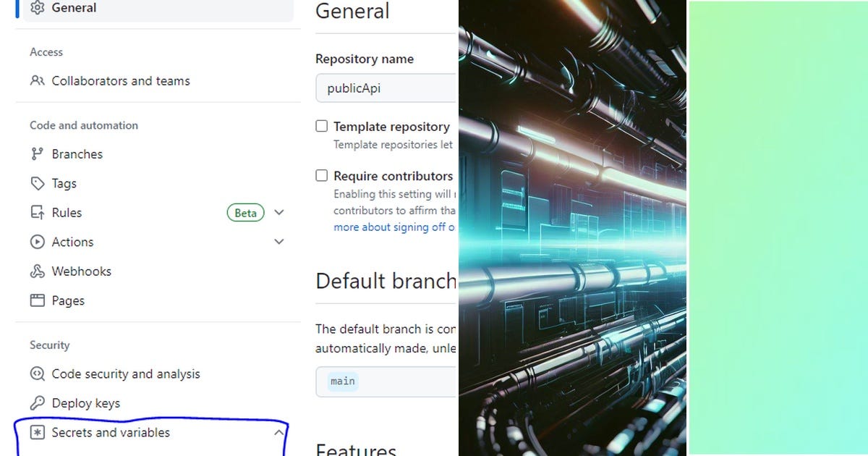The height and width of the screenshot is (456, 868).
Task: Click the 'Access' section heading
Action: pyautogui.click(x=46, y=52)
